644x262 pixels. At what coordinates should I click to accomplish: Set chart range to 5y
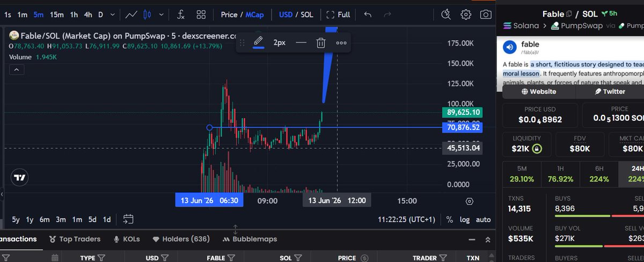click(16, 219)
